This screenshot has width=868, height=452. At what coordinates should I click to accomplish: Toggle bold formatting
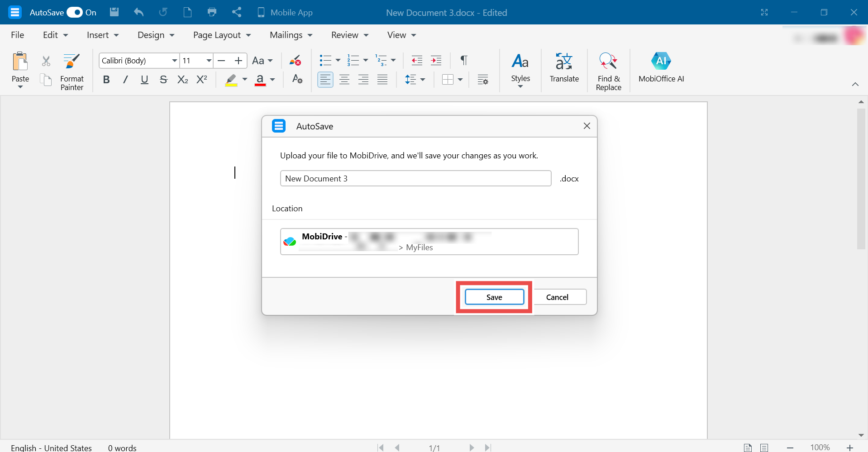click(x=106, y=80)
